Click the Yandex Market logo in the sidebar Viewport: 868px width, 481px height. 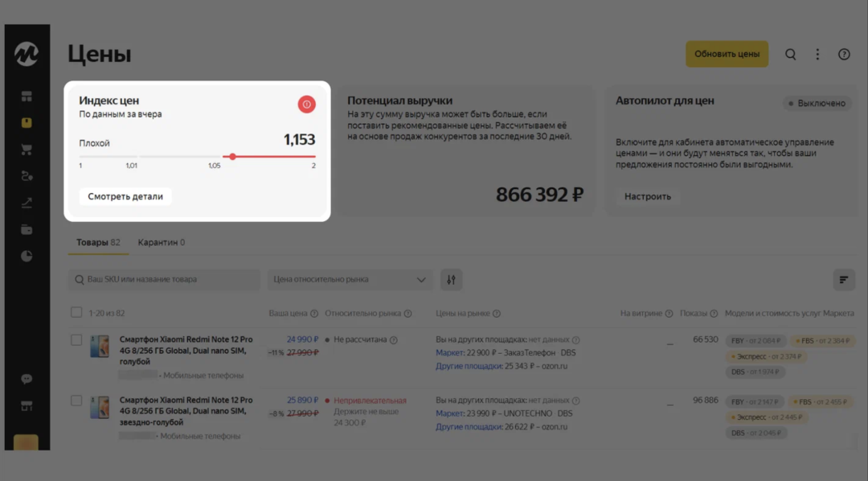pyautogui.click(x=26, y=54)
